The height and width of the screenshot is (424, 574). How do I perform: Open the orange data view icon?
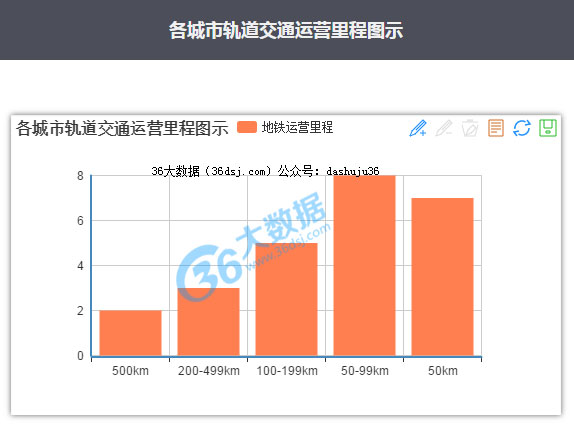tap(496, 128)
